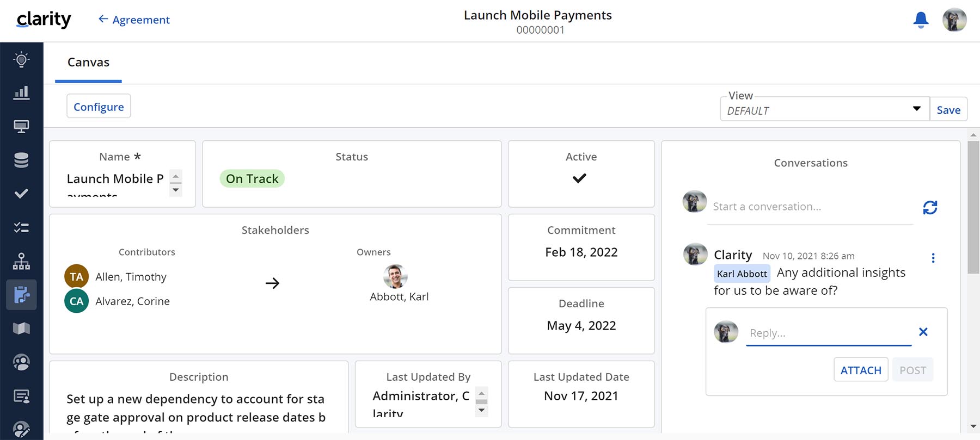Open the org hierarchy icon in sidebar
The image size is (980, 440).
point(21,261)
